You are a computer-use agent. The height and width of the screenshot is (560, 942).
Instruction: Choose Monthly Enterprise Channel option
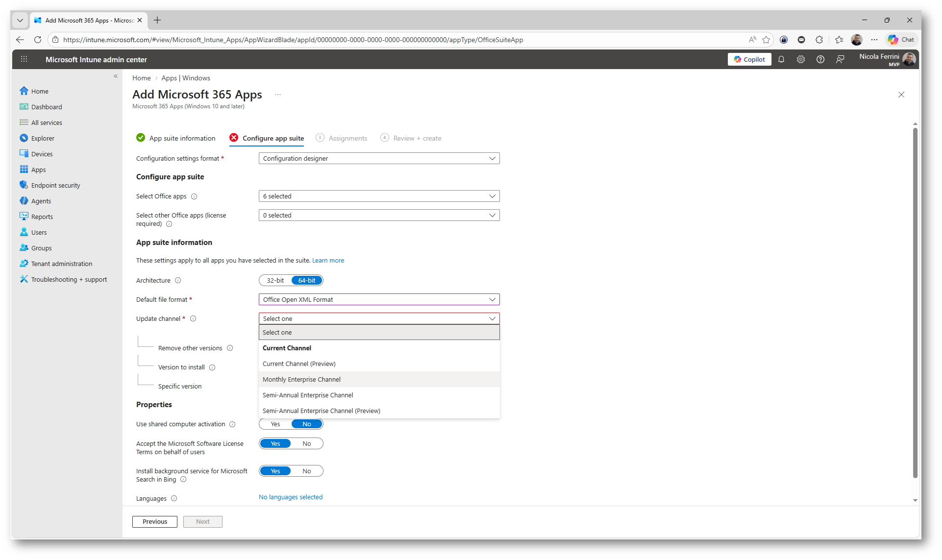(301, 379)
